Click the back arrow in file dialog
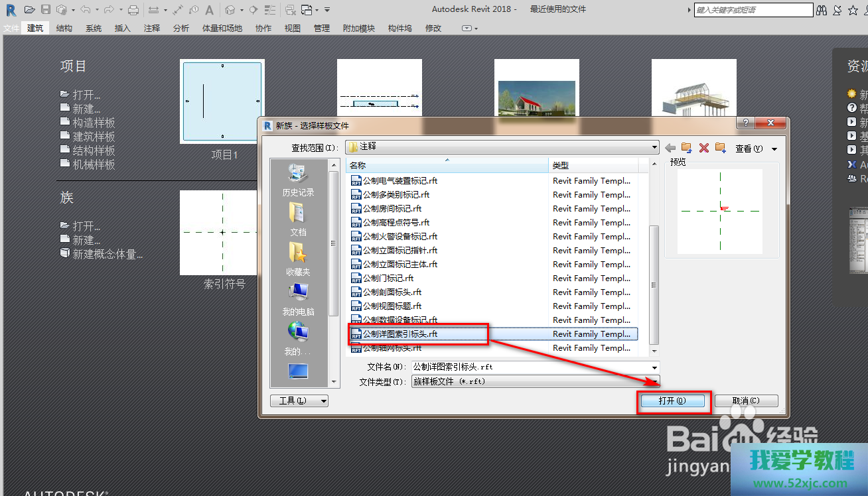Screen dimensions: 868x496 pyautogui.click(x=670, y=148)
